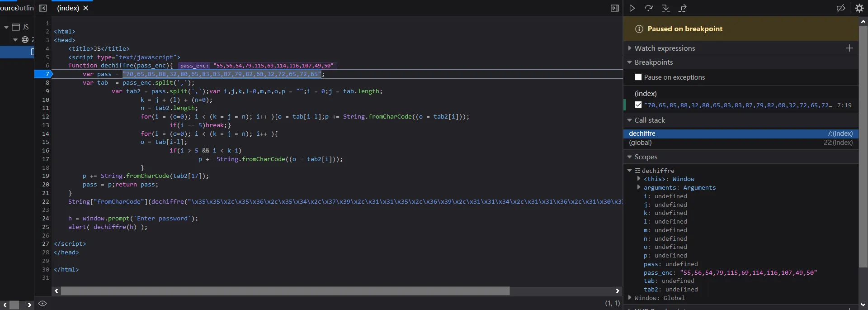Click line number 12 in gutter
Screen dimensions: 868x310
click(x=45, y=116)
